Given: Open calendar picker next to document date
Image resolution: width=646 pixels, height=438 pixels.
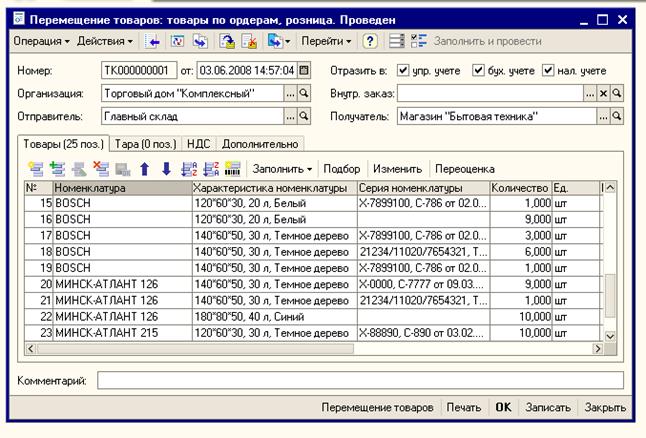Looking at the screenshot, I should 304,70.
